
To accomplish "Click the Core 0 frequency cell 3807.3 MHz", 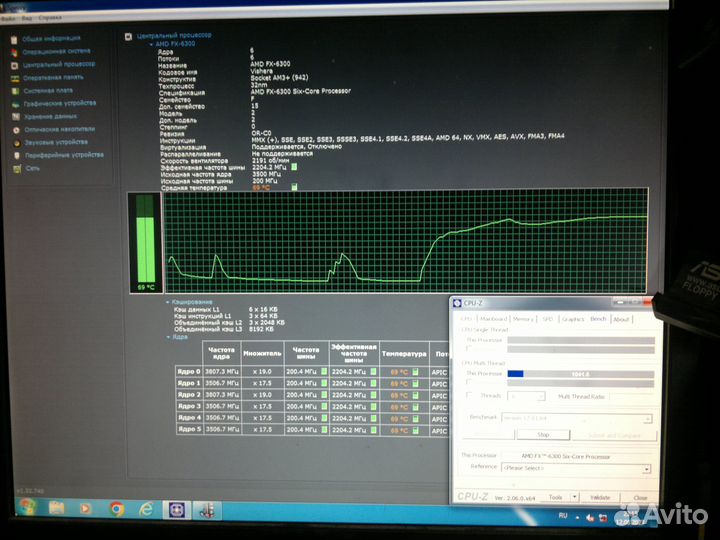I will point(222,371).
